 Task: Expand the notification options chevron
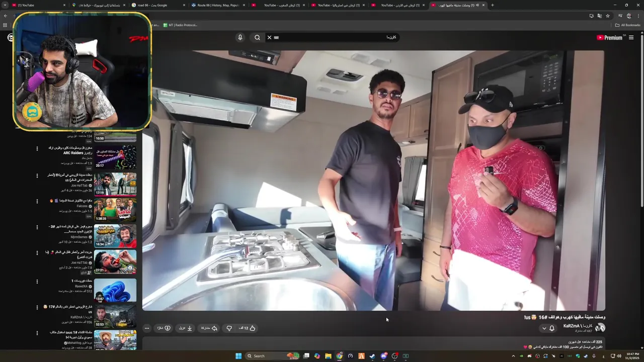pyautogui.click(x=544, y=328)
